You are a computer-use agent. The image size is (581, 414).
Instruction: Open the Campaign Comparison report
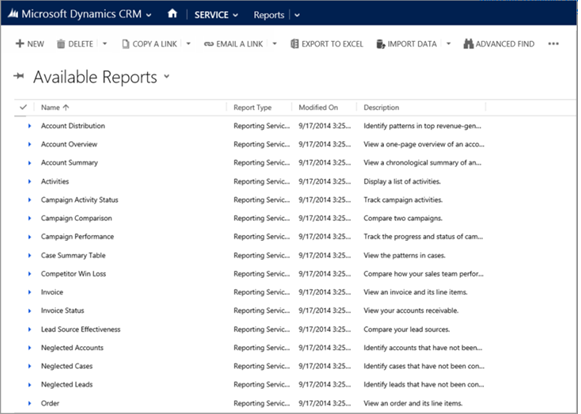(76, 218)
